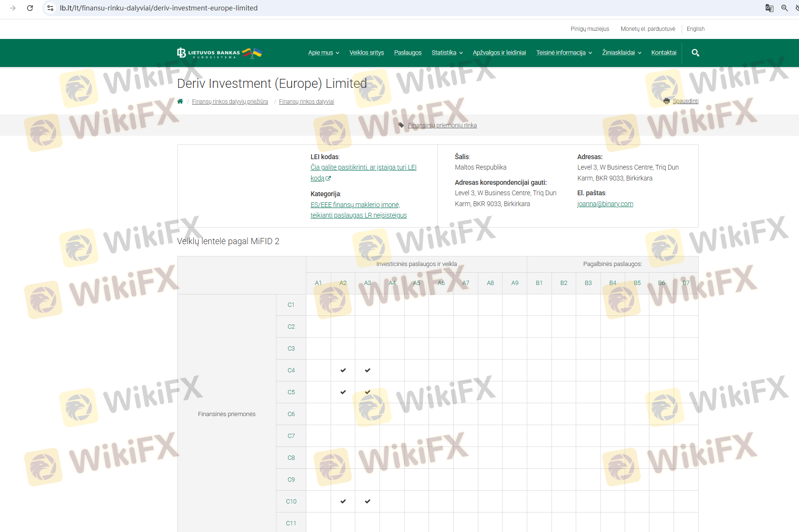The height and width of the screenshot is (532, 799).
Task: Open the Paslaugos menu item
Action: tap(408, 53)
